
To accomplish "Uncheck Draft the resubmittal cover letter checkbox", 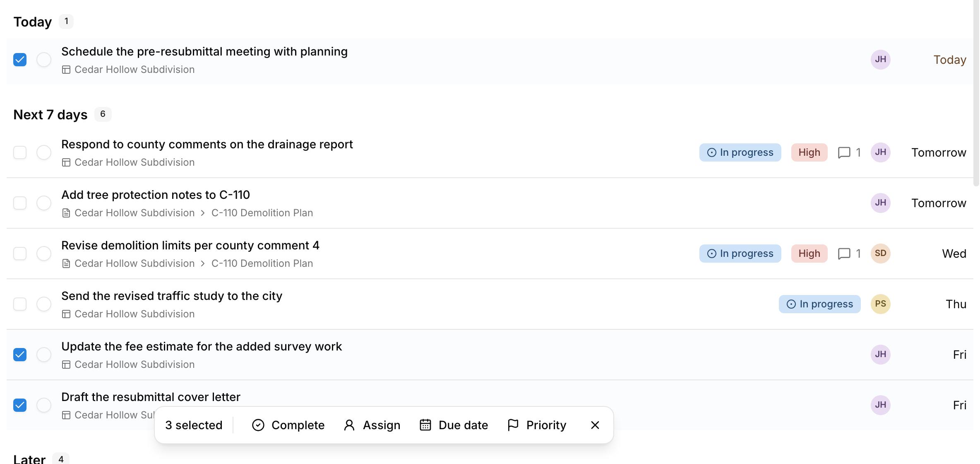I will pyautogui.click(x=20, y=405).
